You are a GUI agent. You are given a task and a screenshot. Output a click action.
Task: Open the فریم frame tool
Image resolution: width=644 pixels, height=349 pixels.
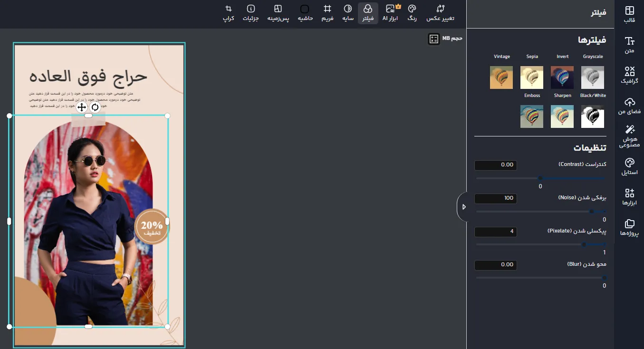pyautogui.click(x=327, y=13)
